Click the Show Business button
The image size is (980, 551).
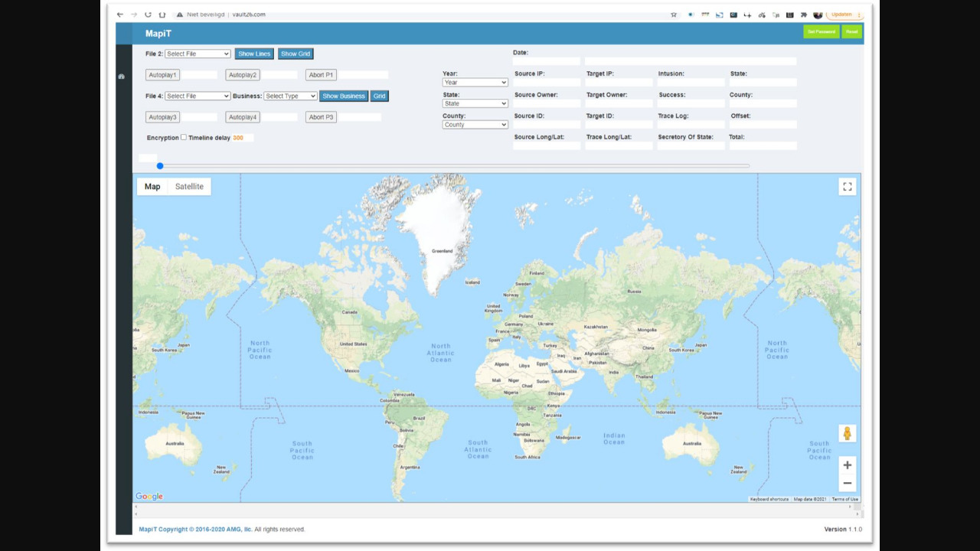coord(343,96)
